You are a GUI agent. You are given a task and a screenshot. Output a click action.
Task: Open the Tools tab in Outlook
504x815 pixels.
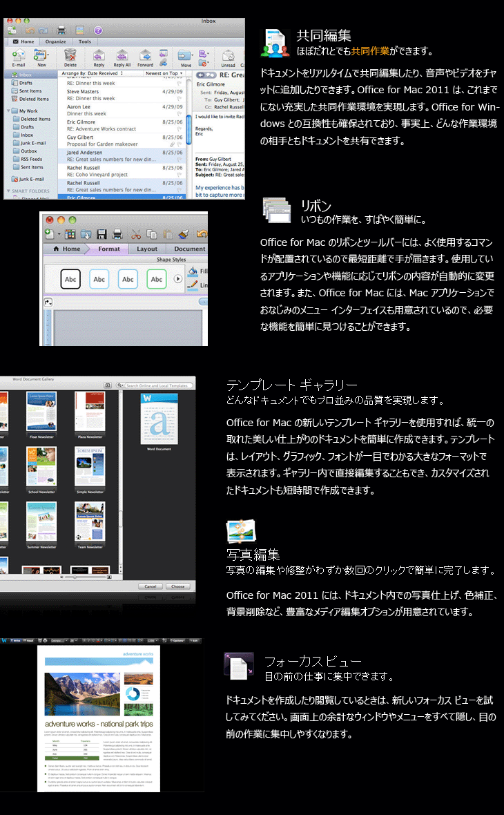tap(85, 41)
